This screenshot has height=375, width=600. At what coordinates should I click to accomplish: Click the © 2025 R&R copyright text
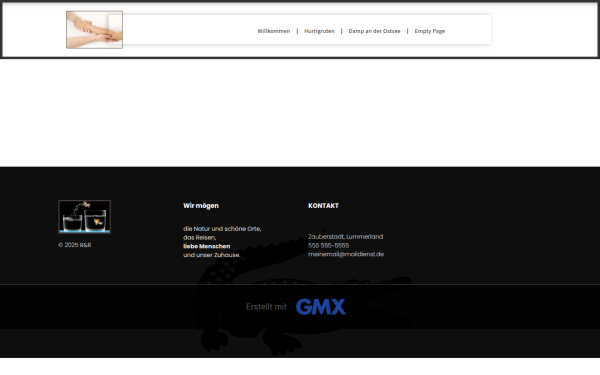click(x=75, y=245)
